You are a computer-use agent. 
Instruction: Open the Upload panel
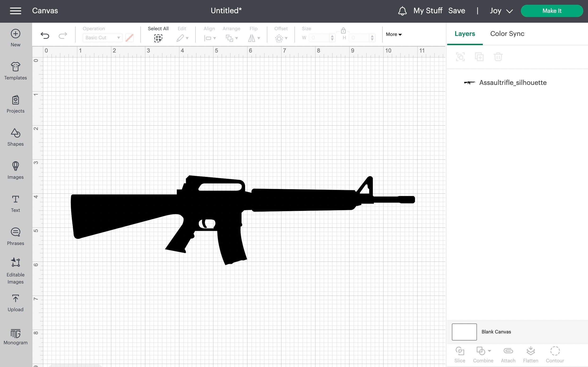[x=15, y=303]
